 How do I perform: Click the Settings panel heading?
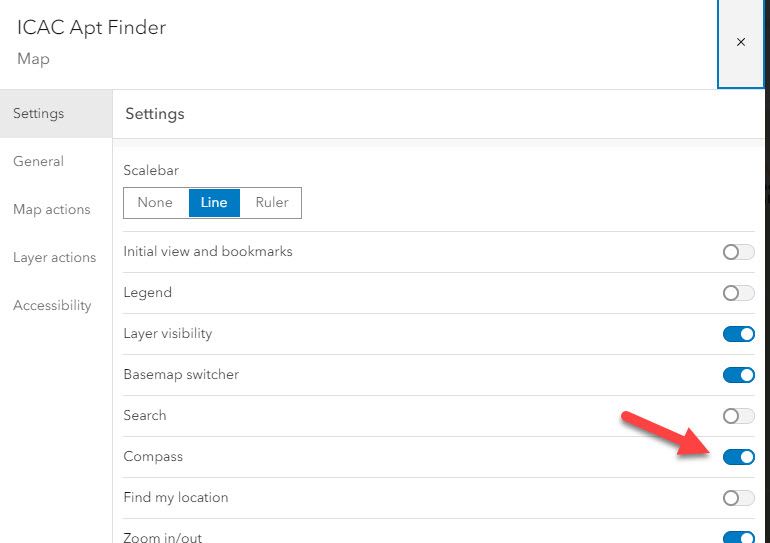155,114
